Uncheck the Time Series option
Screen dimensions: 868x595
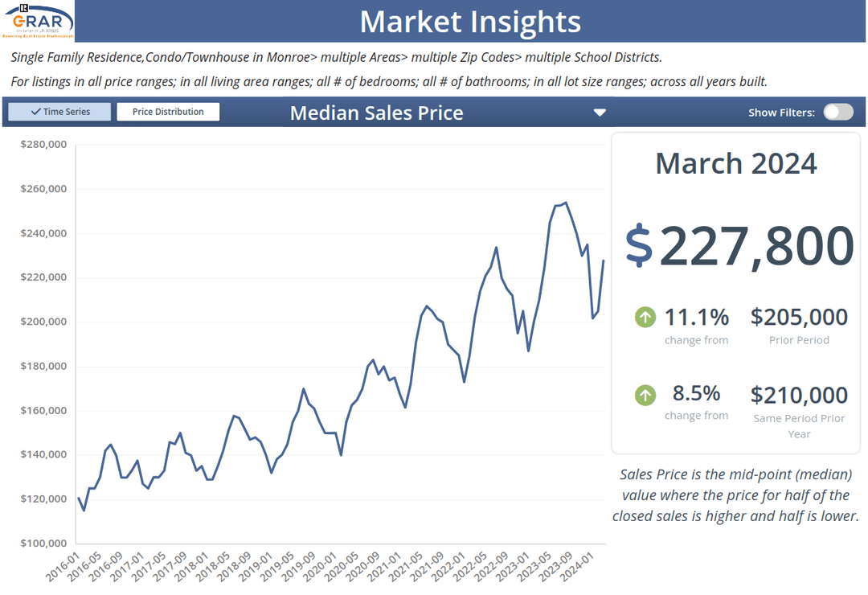pyautogui.click(x=58, y=111)
